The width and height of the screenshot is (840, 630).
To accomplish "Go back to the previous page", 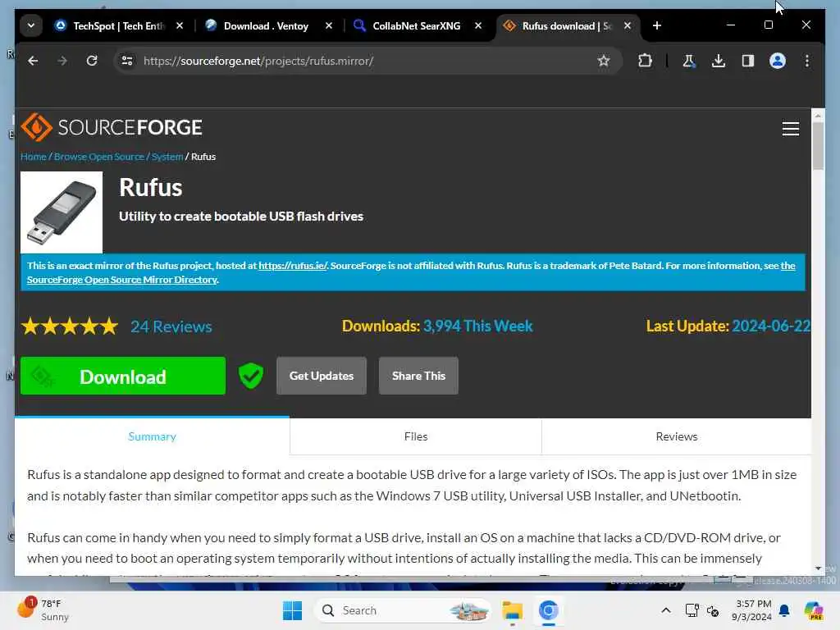I will click(x=33, y=61).
